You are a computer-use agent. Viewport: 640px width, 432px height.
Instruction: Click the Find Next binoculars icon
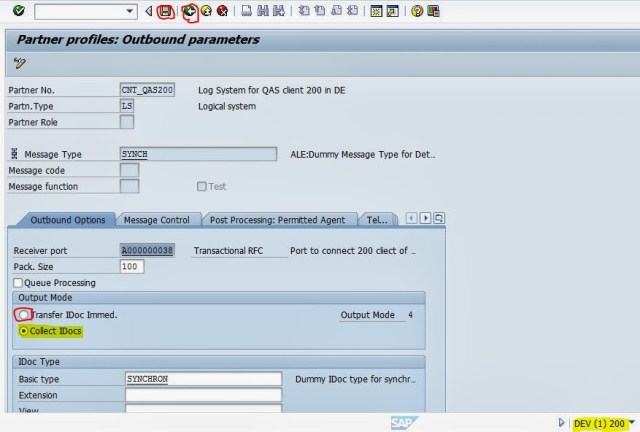tap(279, 11)
